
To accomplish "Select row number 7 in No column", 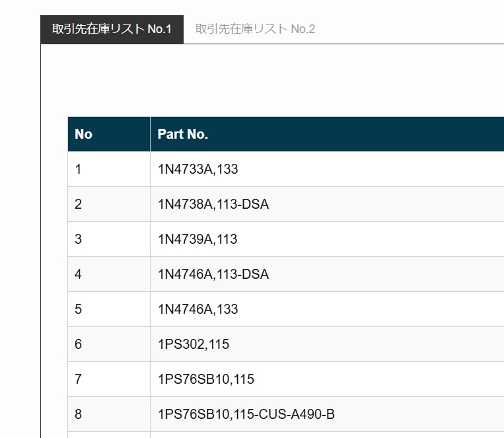I will (x=78, y=379).
